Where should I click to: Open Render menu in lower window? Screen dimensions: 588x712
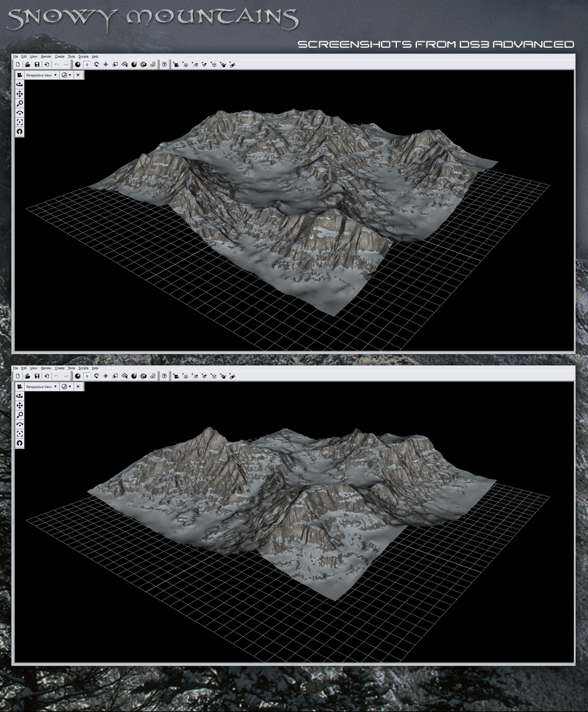coord(46,368)
